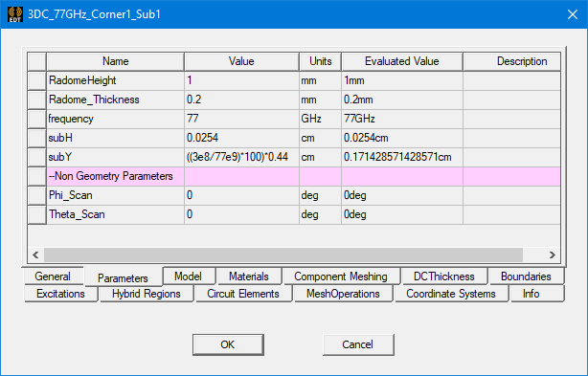588x376 pixels.
Task: Open the Hybrid Regions tab
Action: click(147, 294)
